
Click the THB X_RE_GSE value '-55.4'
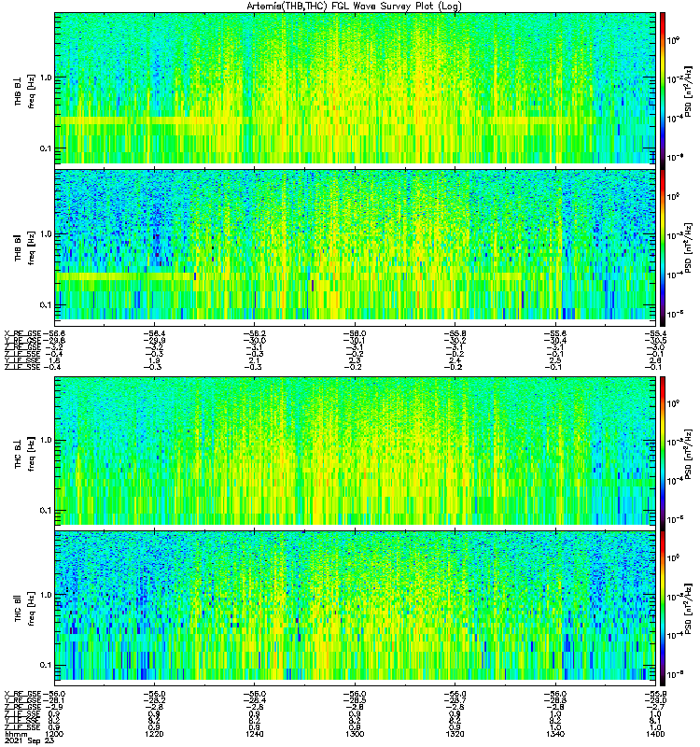coord(655,333)
